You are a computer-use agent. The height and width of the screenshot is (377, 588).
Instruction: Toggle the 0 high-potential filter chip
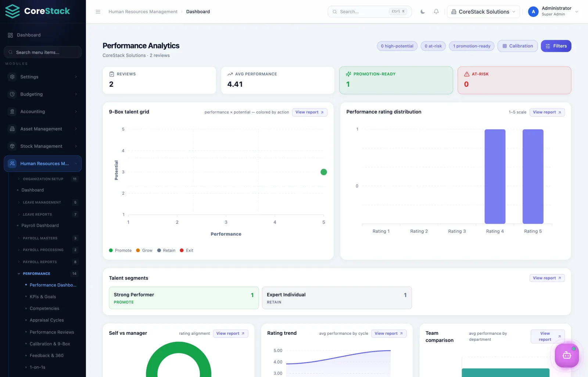click(x=397, y=46)
